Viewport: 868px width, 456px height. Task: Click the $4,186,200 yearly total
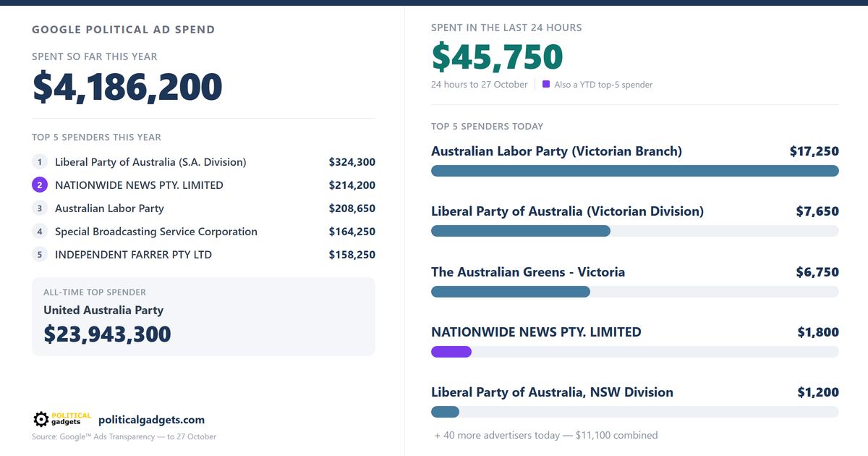[127, 87]
